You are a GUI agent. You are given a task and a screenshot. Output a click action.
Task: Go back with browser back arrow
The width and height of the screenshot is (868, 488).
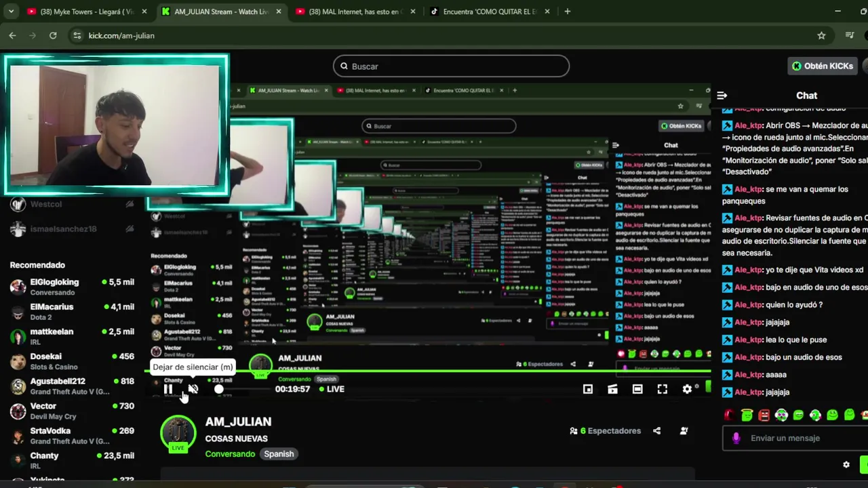12,35
